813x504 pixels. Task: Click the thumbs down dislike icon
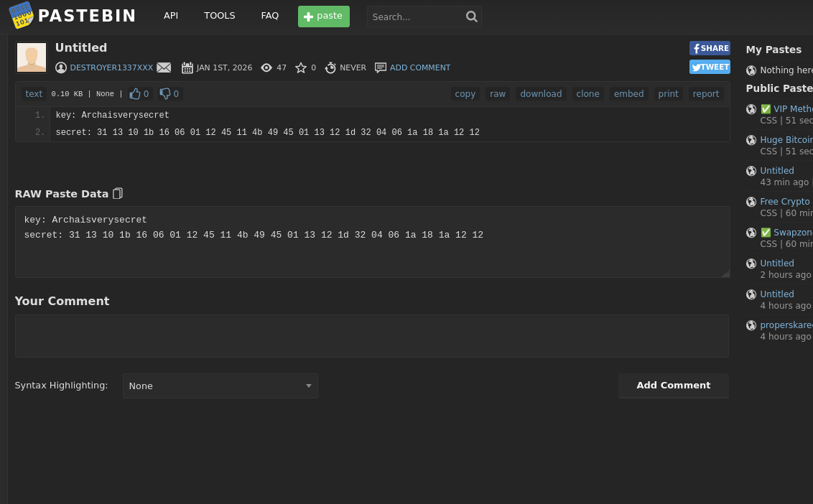[x=165, y=94]
